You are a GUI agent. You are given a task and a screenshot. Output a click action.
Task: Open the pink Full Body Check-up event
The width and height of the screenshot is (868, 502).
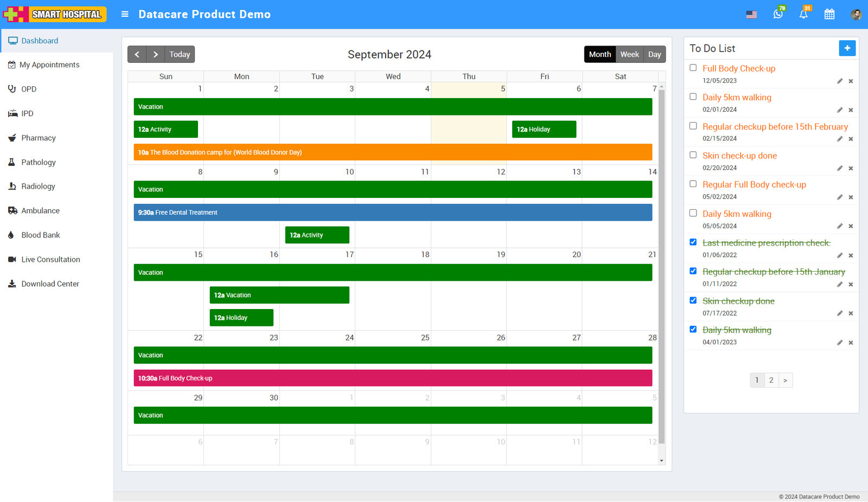[393, 378]
